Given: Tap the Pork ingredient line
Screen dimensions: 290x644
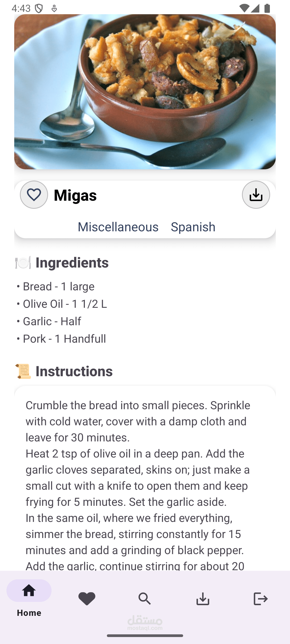Looking at the screenshot, I should tap(64, 339).
